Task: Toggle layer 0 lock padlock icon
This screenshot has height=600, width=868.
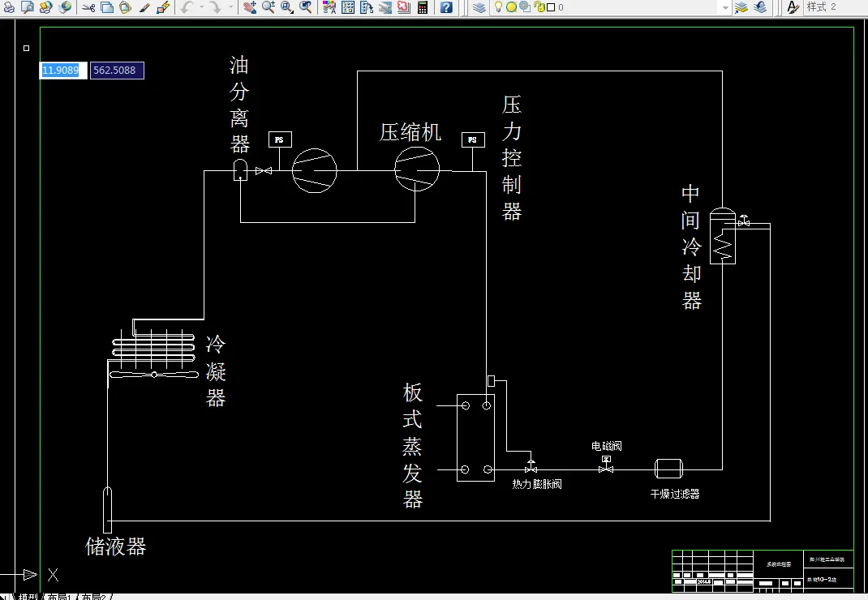Action: (x=539, y=7)
